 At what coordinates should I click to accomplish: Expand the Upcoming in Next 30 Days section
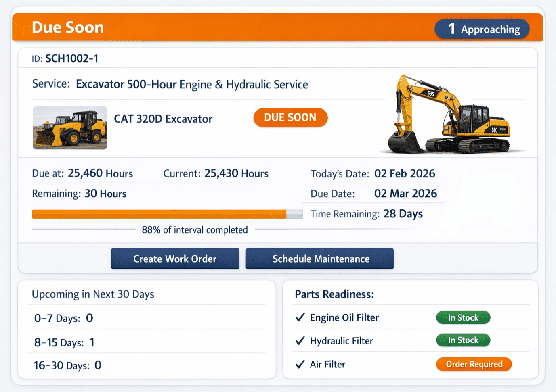pos(93,294)
